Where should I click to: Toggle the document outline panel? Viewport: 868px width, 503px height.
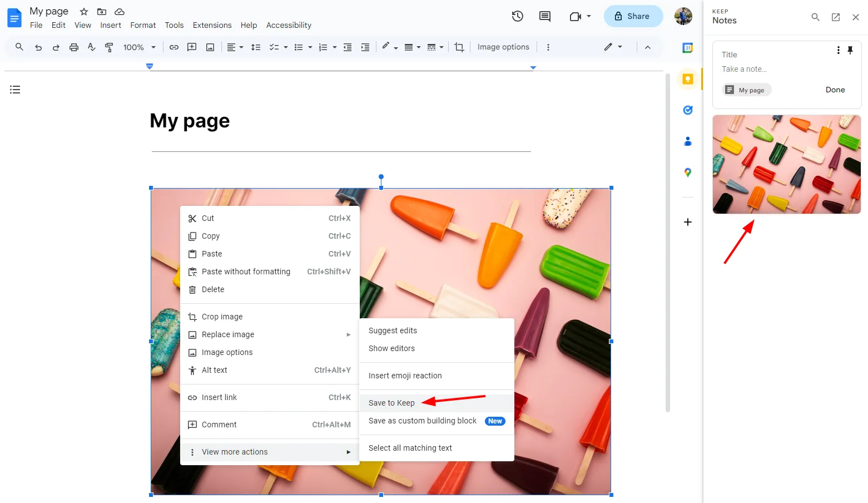point(15,89)
